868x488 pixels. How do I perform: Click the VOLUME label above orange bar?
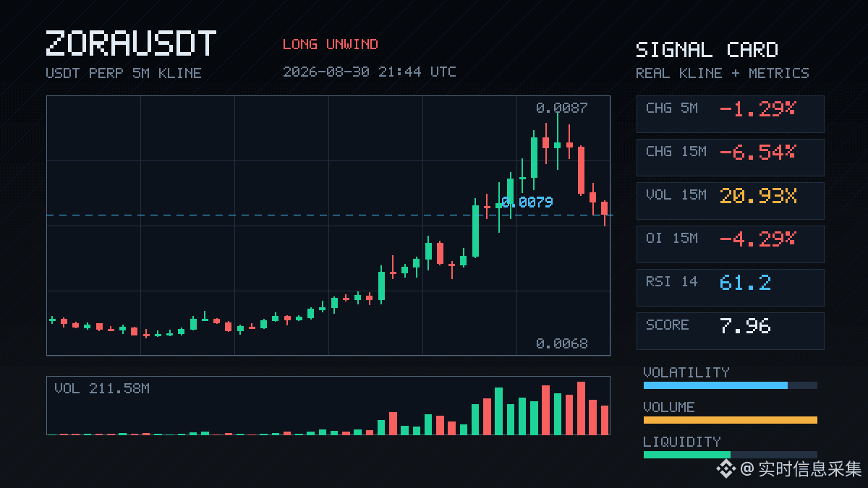coord(669,407)
